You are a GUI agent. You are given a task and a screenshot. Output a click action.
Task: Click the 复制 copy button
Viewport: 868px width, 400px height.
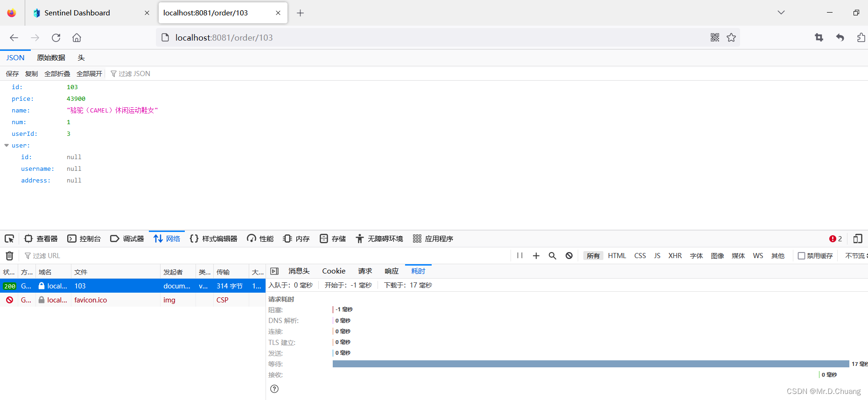pos(31,74)
